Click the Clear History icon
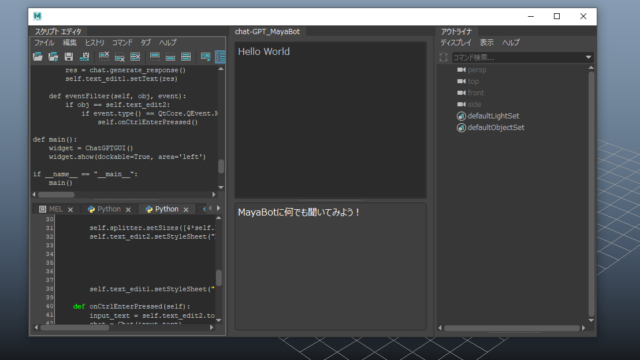Image resolution: width=640 pixels, height=360 pixels. 104,57
